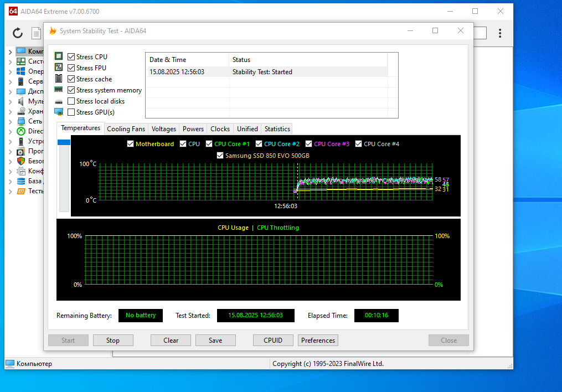Viewport: 562px width, 392px height.
Task: Click the Windows logo operating system icon
Action: click(x=21, y=71)
